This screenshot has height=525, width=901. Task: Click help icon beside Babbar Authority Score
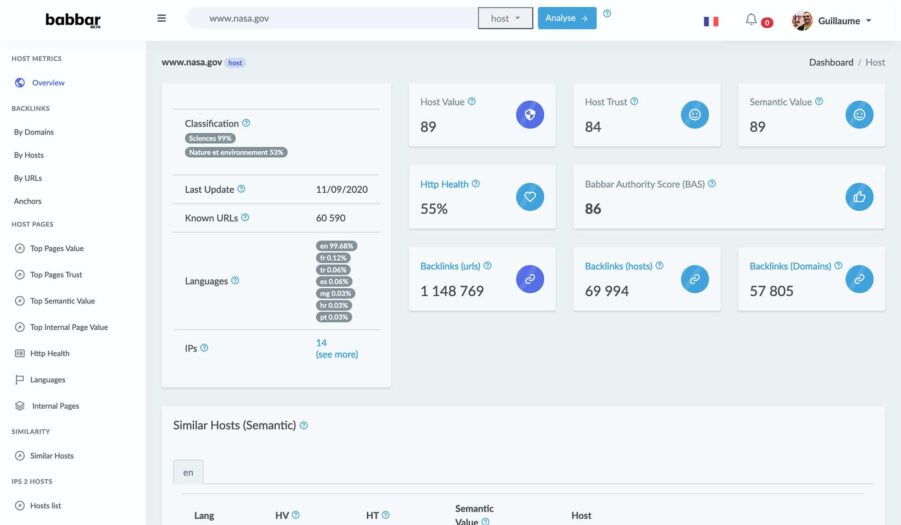712,184
